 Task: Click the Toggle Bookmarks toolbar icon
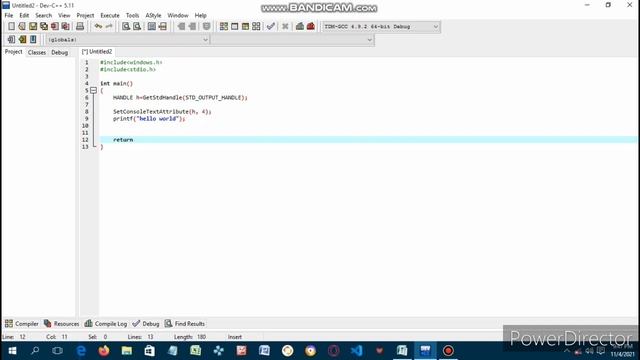pyautogui.click(x=22, y=39)
